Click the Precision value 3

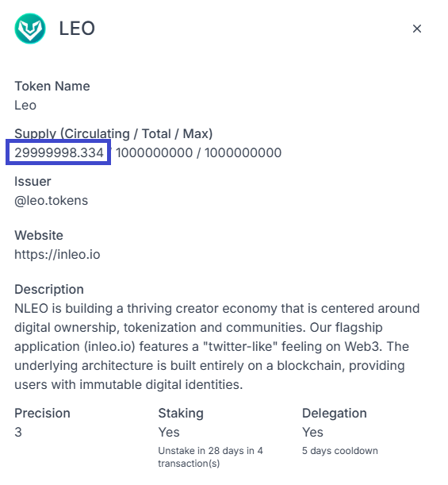pos(18,432)
